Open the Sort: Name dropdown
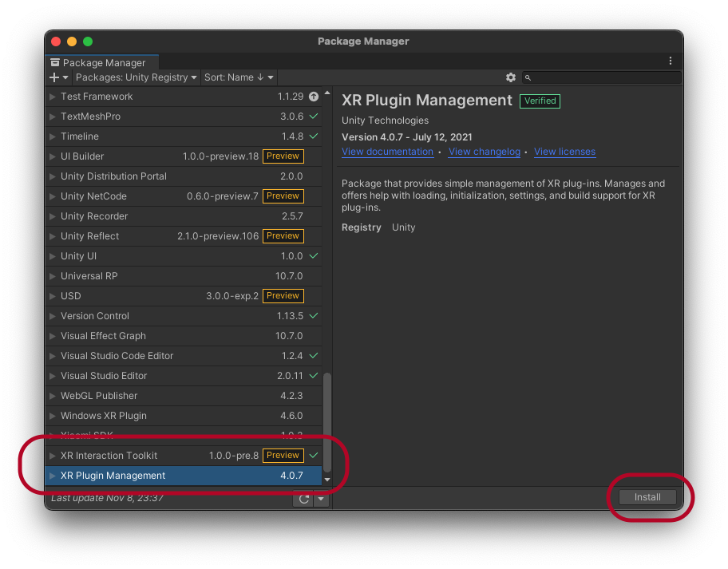 coord(239,77)
